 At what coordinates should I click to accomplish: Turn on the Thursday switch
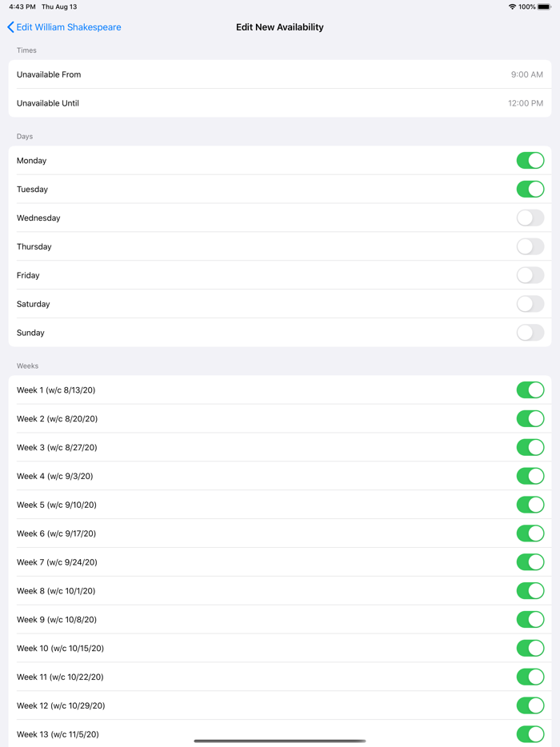(x=530, y=247)
